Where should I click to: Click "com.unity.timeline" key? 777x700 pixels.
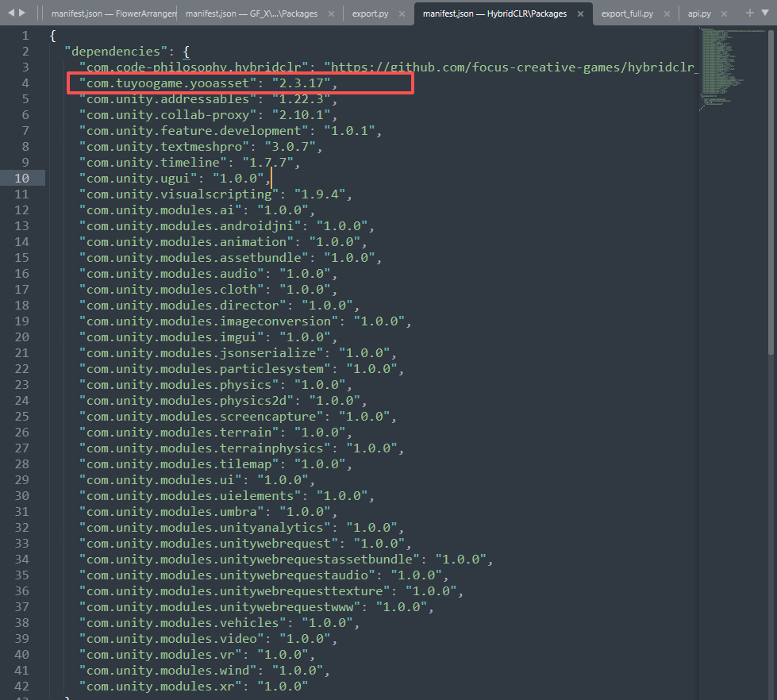(x=153, y=163)
